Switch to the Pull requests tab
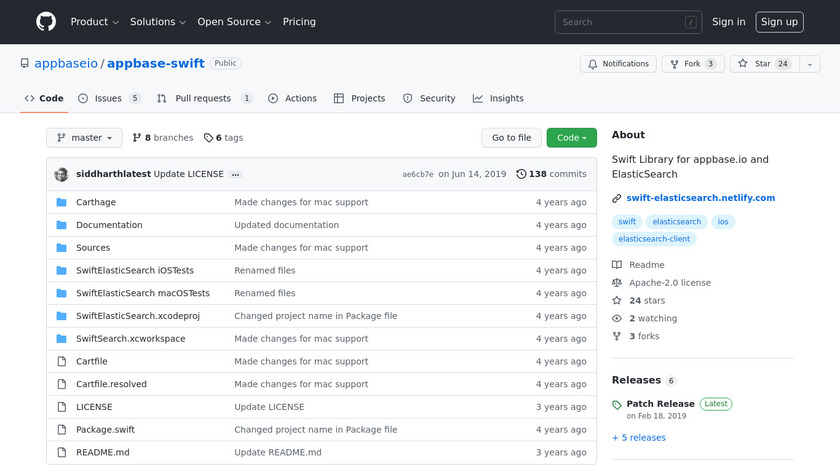The image size is (840, 472). (204, 99)
